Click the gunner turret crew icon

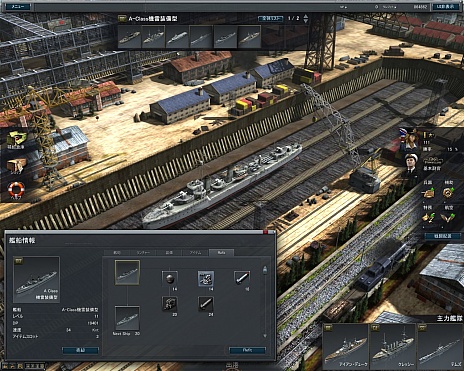point(428,193)
